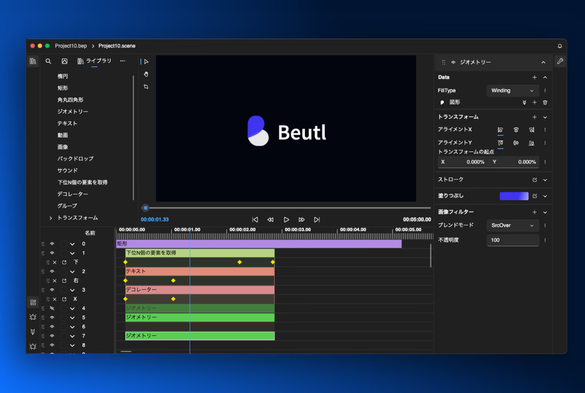Open the blend mode SrcOver dropdown
585x393 pixels.
[x=513, y=225]
